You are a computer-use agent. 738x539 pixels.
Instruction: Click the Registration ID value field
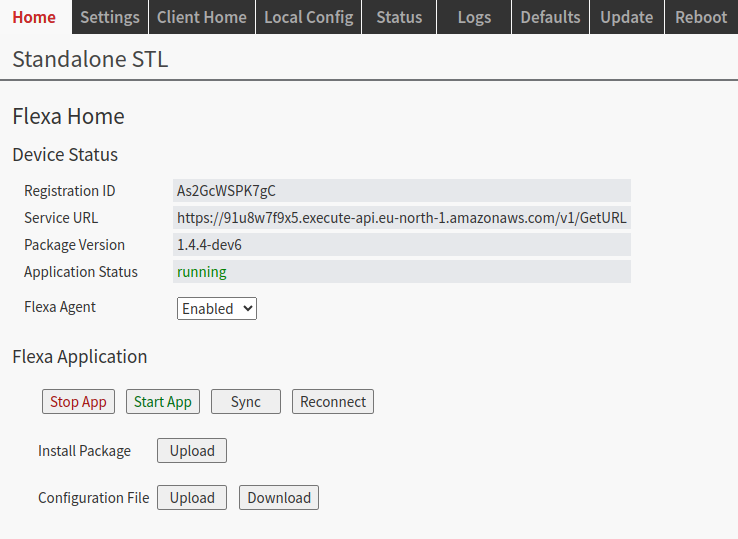402,191
